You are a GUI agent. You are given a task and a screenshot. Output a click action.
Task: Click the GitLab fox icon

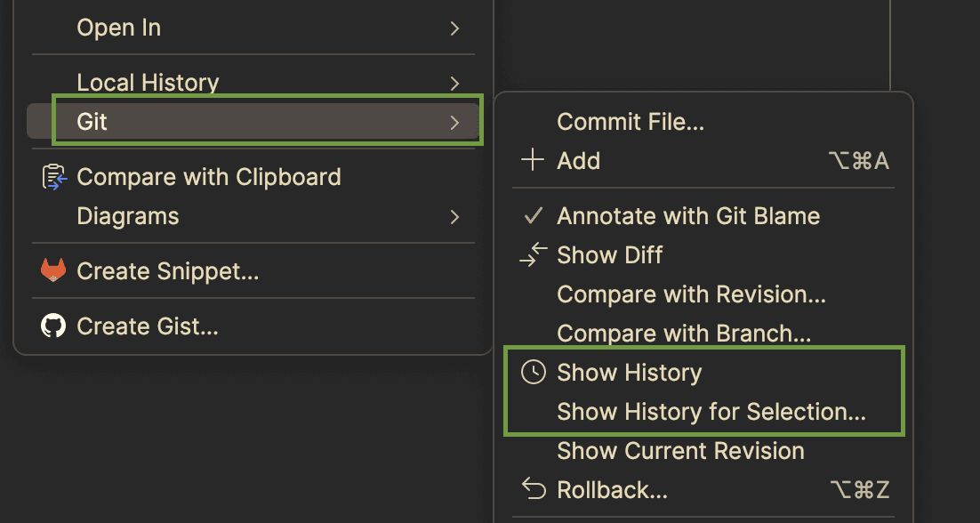pos(53,271)
